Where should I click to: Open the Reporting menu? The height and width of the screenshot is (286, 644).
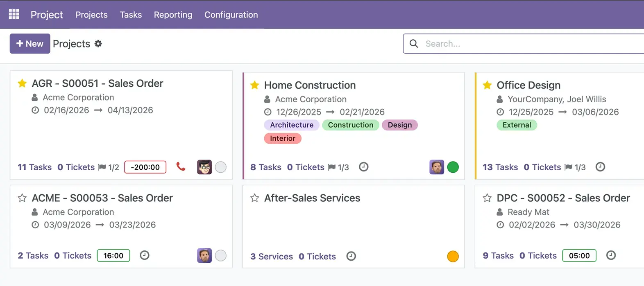[173, 15]
